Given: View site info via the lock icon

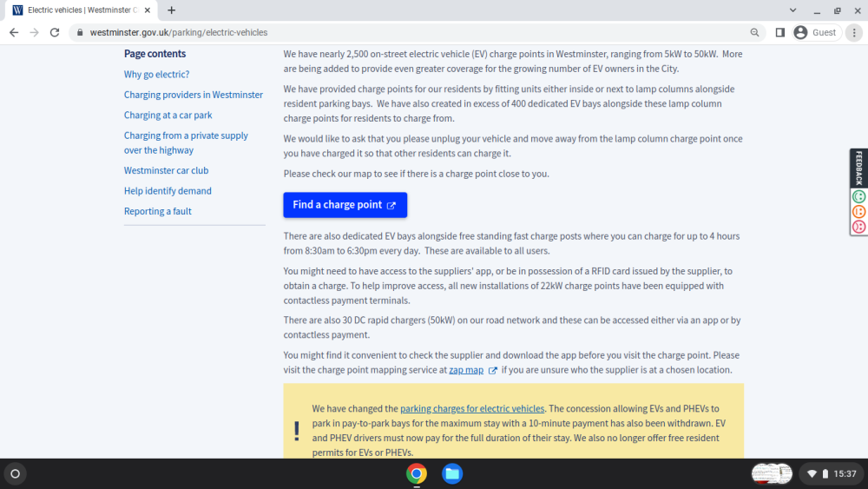Looking at the screenshot, I should click(x=80, y=33).
